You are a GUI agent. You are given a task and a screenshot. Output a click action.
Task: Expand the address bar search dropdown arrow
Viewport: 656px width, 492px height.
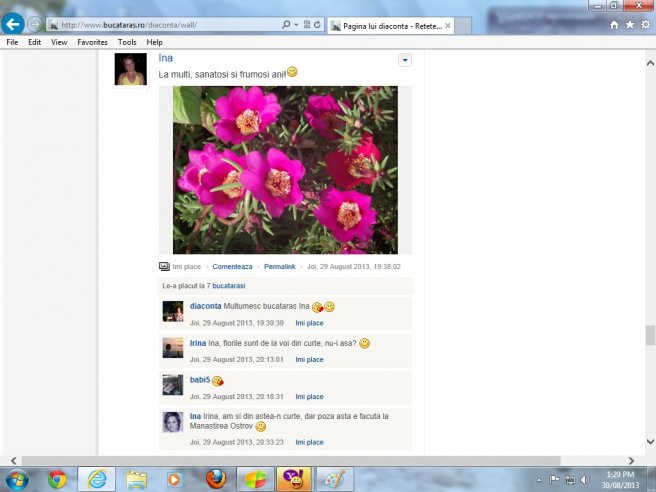point(298,24)
